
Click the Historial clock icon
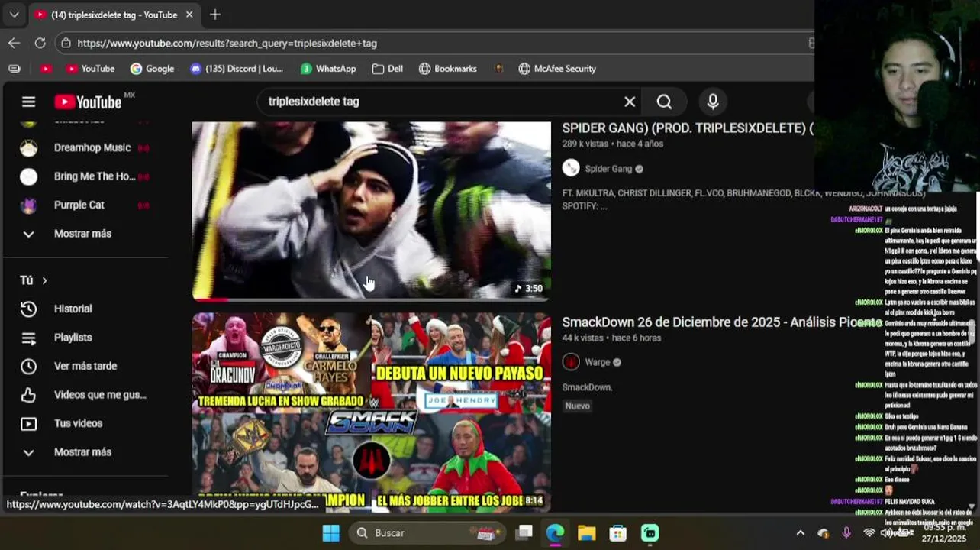tap(28, 309)
